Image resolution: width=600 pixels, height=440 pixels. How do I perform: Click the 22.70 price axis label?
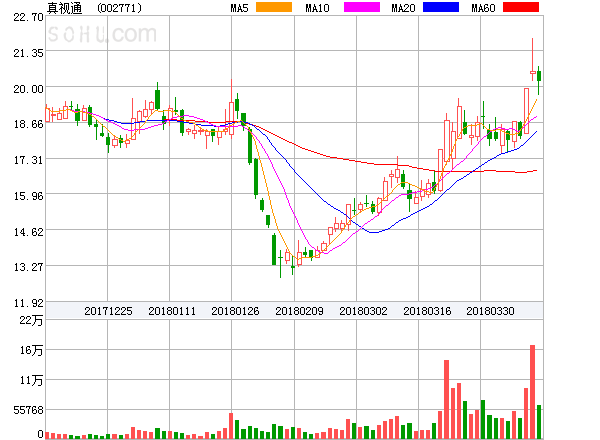tap(28, 17)
